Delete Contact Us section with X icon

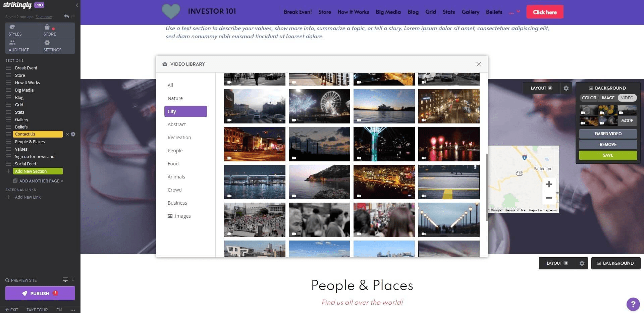coord(67,134)
